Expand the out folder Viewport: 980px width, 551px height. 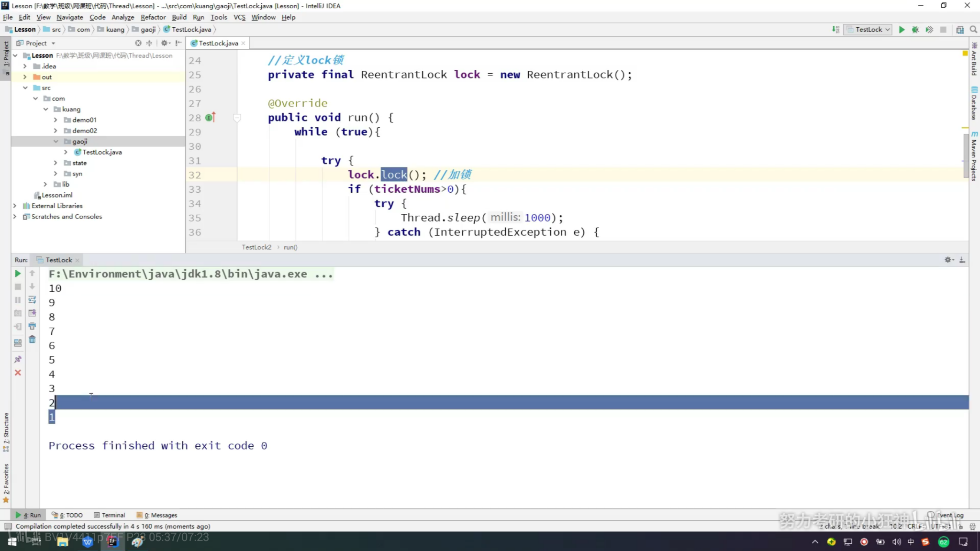click(25, 77)
